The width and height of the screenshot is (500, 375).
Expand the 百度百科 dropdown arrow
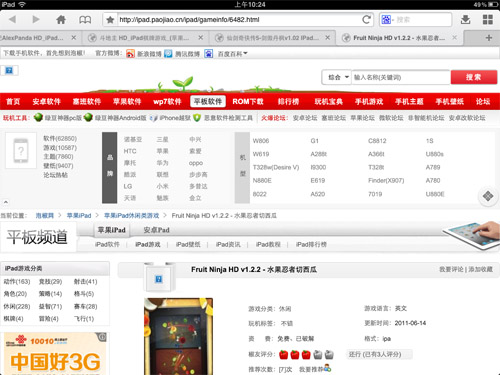(x=246, y=53)
